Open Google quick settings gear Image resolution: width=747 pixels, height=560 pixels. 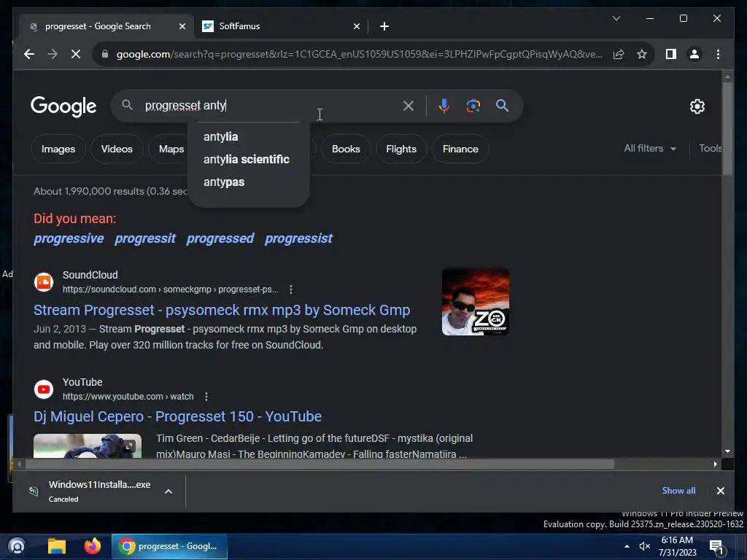click(697, 106)
